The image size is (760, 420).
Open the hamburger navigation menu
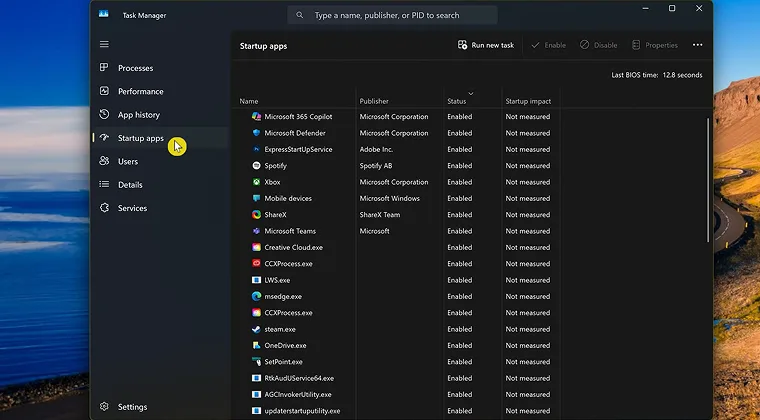coord(104,44)
